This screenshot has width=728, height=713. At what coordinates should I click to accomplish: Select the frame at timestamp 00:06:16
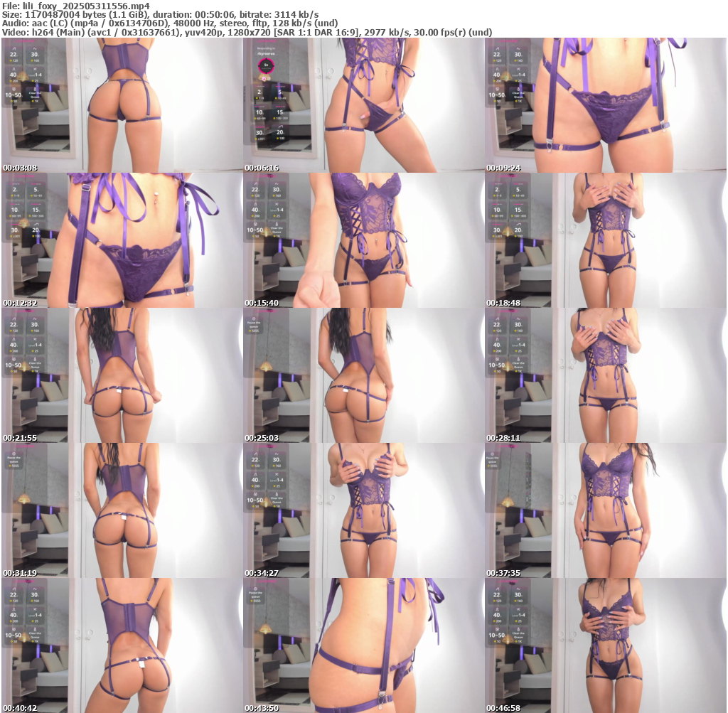click(363, 105)
